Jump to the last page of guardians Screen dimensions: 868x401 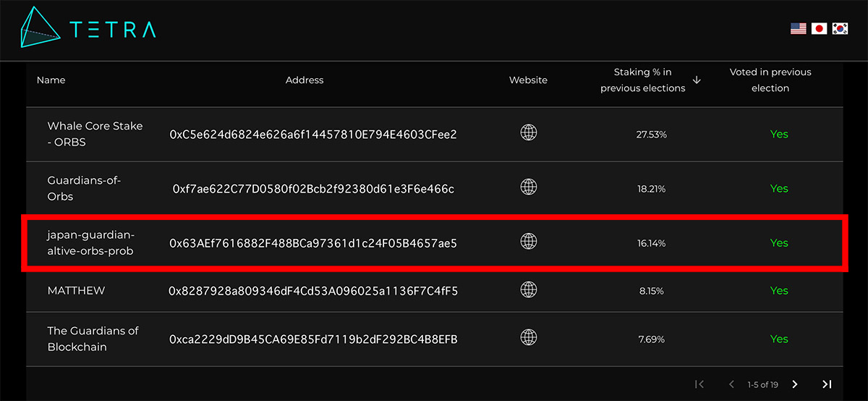point(827,384)
